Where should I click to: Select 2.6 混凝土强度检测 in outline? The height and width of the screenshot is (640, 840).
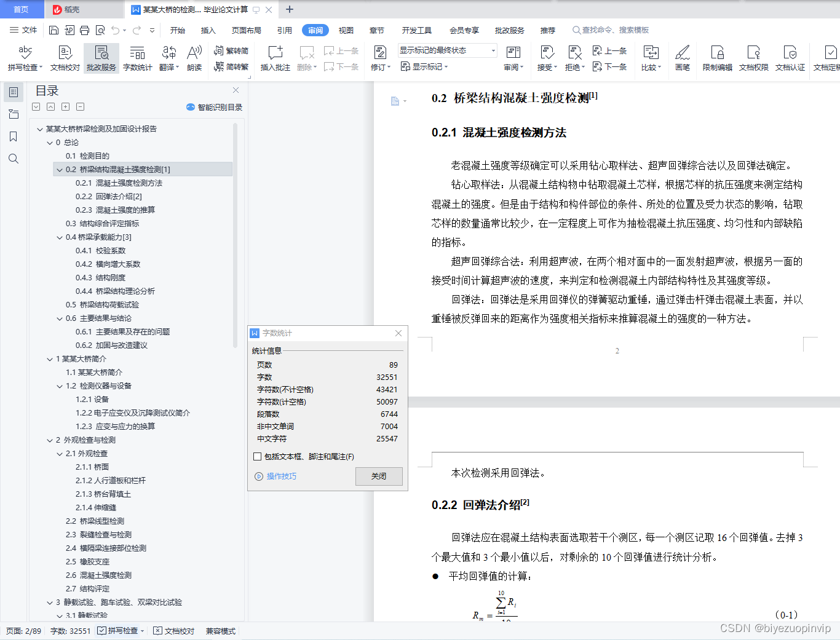[99, 575]
